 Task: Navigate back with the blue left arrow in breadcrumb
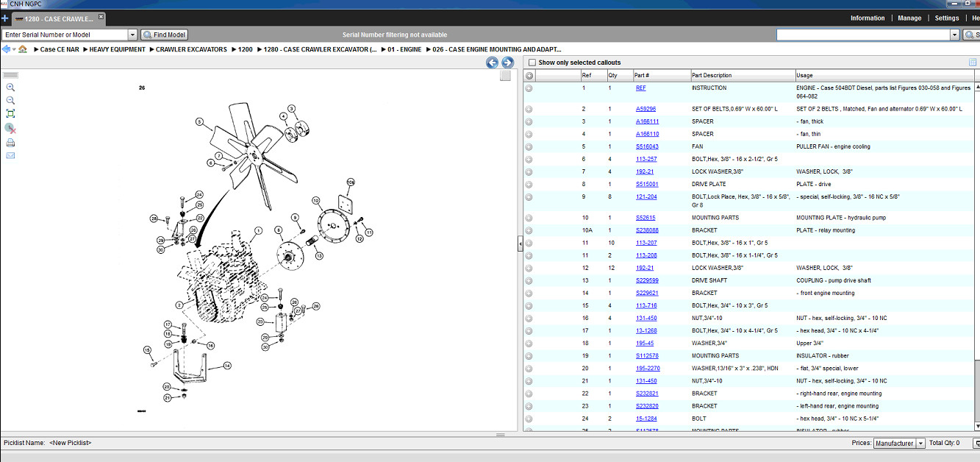6,49
